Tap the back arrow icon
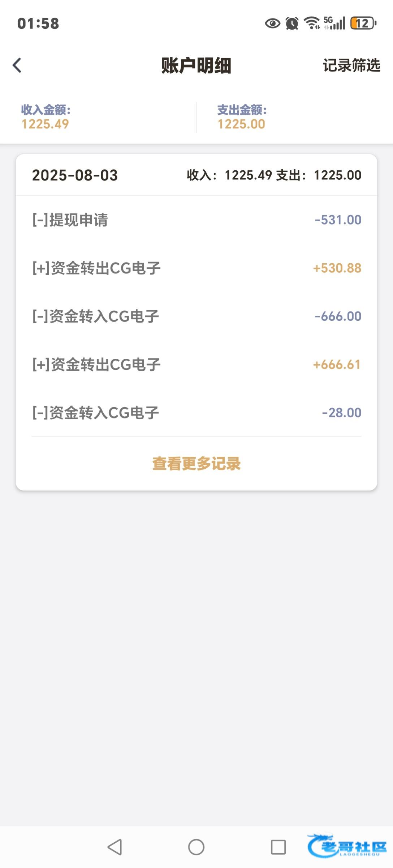Screen dimensions: 393x868 pyautogui.click(x=17, y=65)
